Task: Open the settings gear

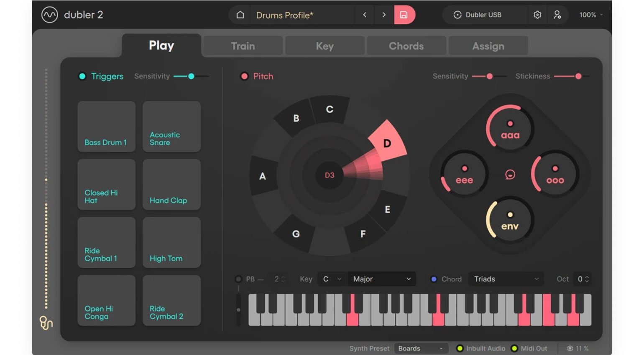Action: coord(537,15)
